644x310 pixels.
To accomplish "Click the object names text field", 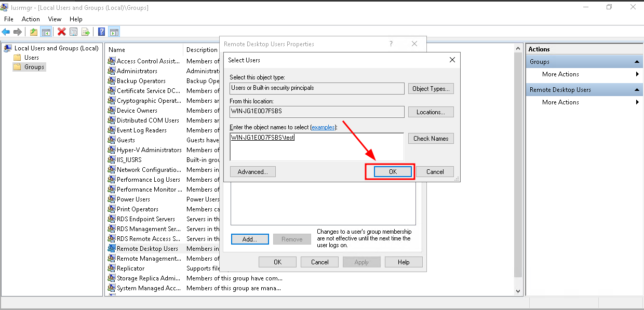I will click(316, 146).
